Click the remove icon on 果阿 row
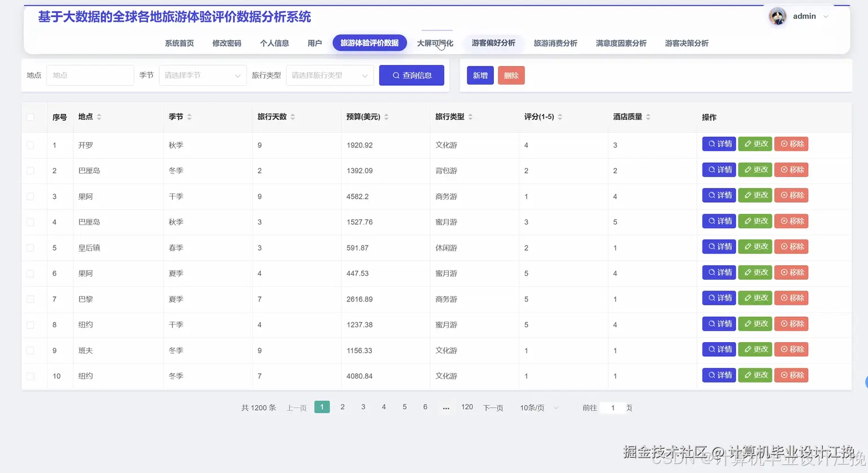868x473 pixels. click(783, 195)
